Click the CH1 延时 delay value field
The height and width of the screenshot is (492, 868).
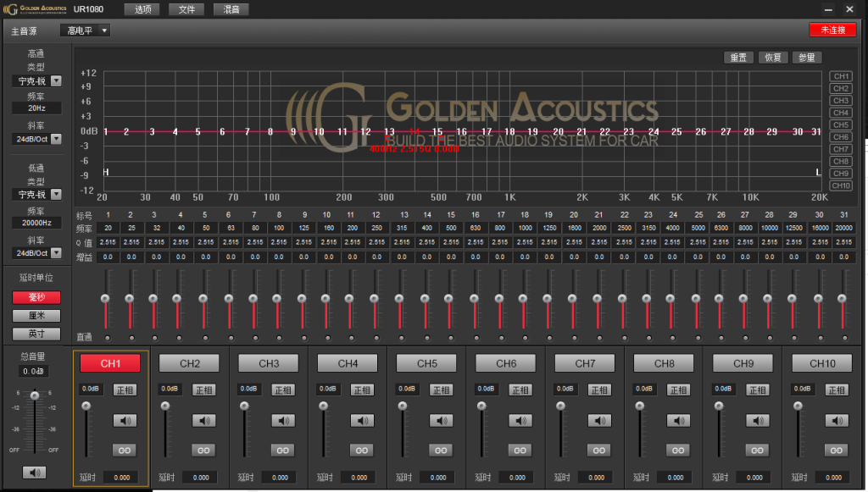[x=122, y=477]
